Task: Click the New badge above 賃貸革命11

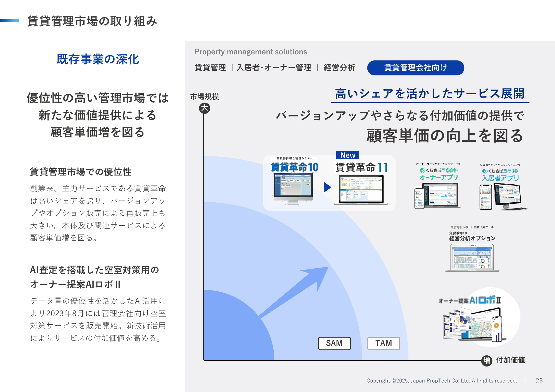Action: [348, 155]
